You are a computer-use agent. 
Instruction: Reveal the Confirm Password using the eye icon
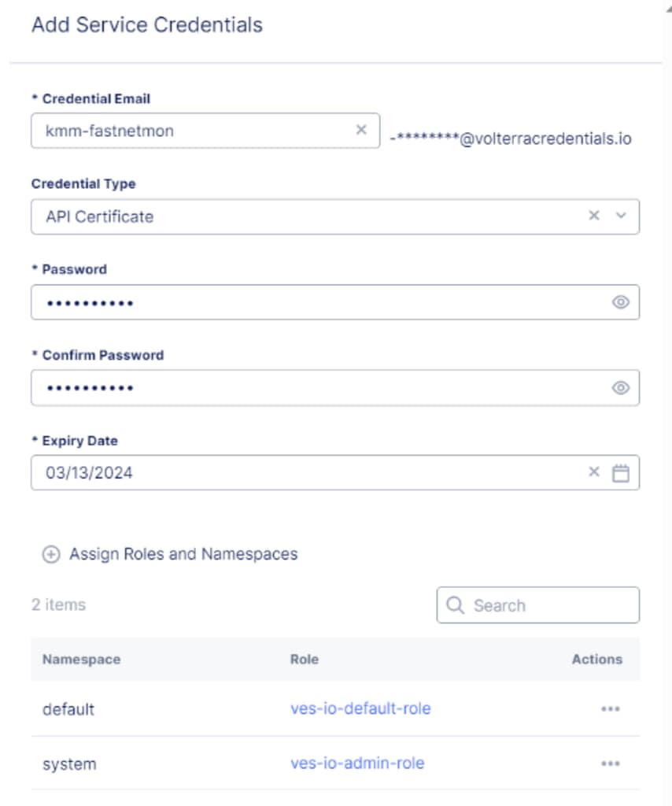point(621,388)
